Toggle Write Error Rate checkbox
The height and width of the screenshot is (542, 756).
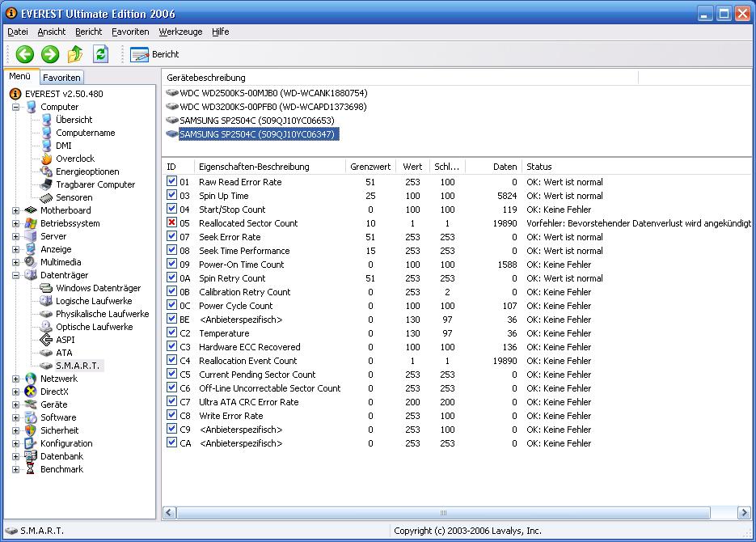pyautogui.click(x=171, y=415)
